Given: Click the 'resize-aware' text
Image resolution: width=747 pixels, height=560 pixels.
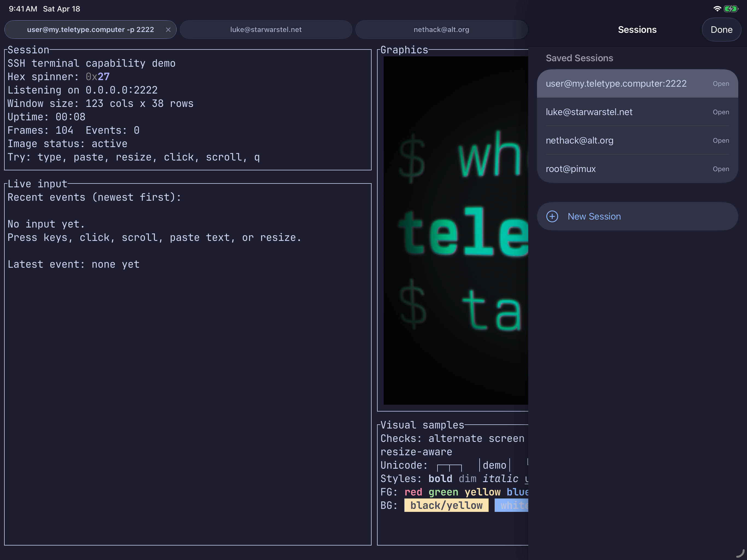Looking at the screenshot, I should click(416, 452).
